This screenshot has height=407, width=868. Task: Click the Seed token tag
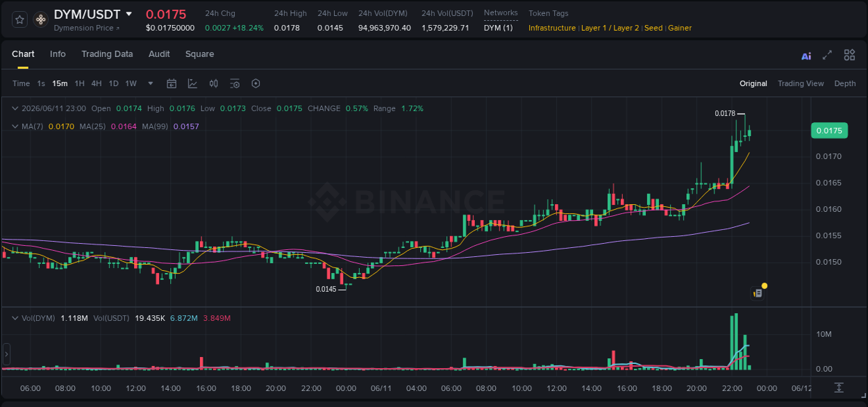click(653, 28)
